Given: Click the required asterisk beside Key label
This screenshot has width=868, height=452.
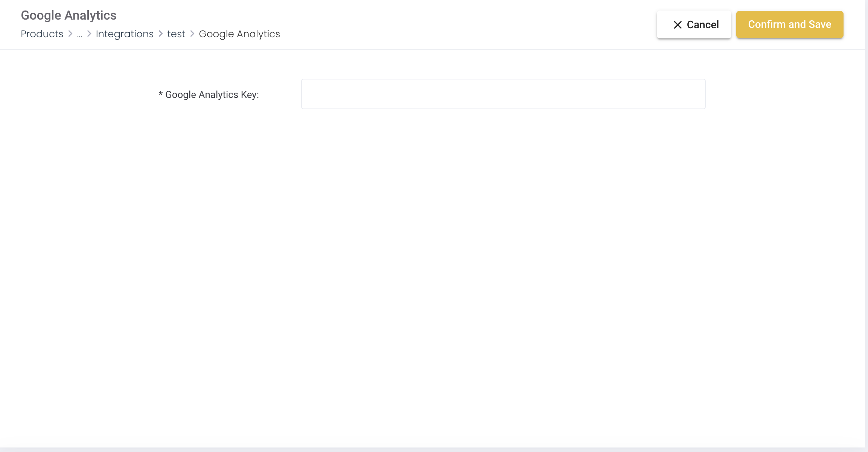Looking at the screenshot, I should pos(160,94).
